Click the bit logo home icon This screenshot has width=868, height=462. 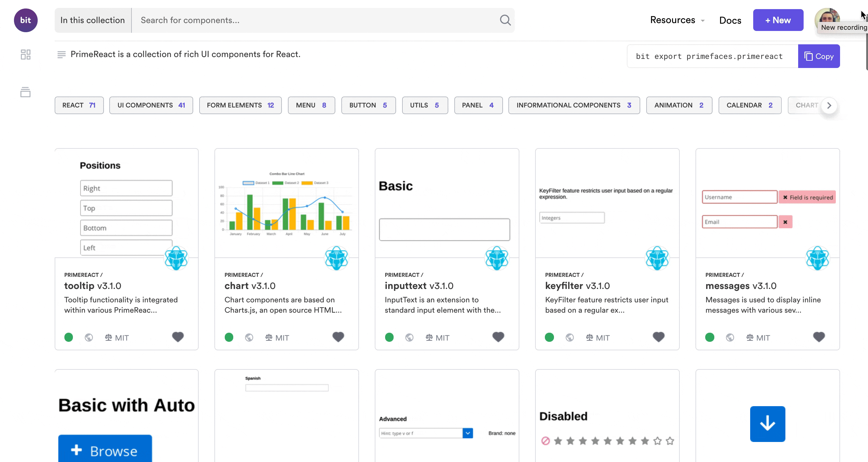click(26, 20)
